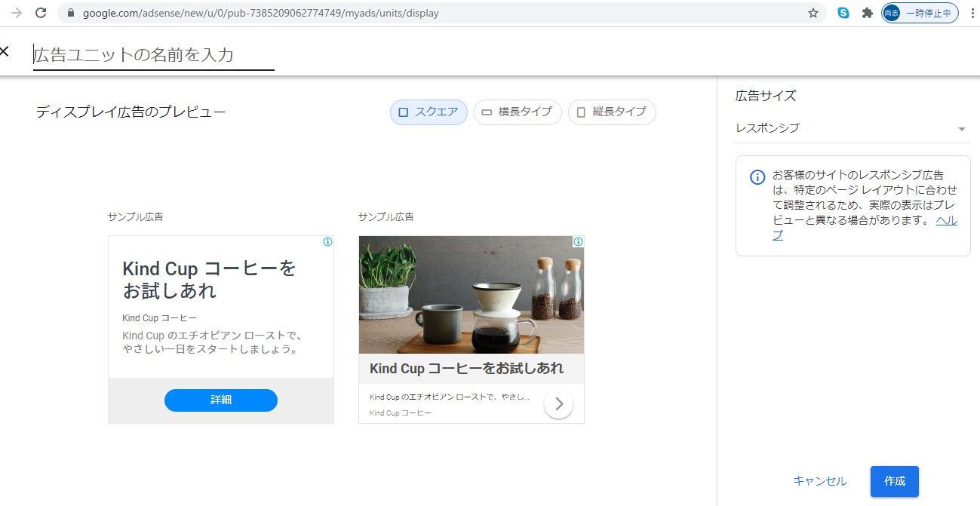The height and width of the screenshot is (506, 980).
Task: Click the ヘルプ link in the info box
Action: (x=947, y=220)
